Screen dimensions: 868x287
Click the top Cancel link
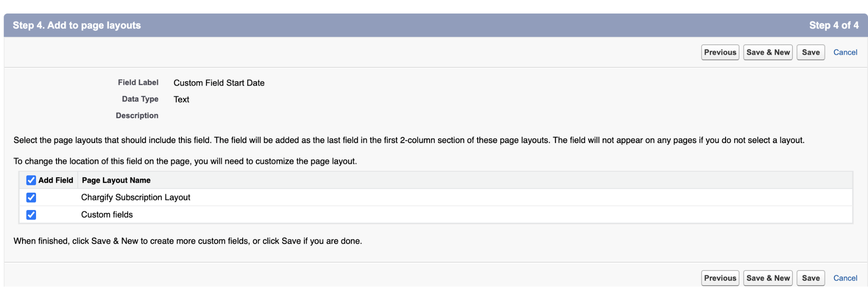[845, 52]
